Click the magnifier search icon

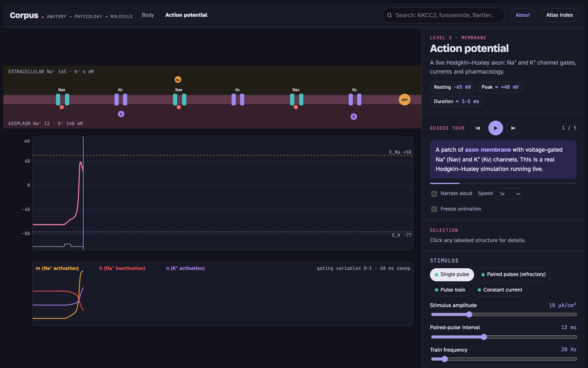[390, 15]
